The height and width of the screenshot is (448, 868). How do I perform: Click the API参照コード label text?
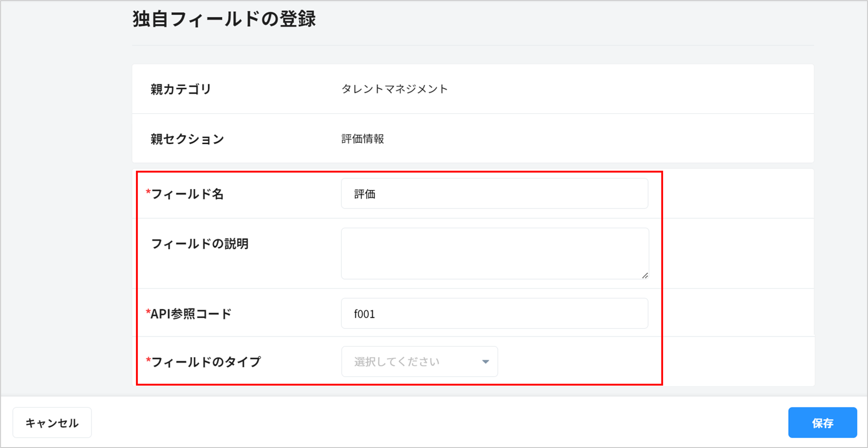(x=191, y=313)
